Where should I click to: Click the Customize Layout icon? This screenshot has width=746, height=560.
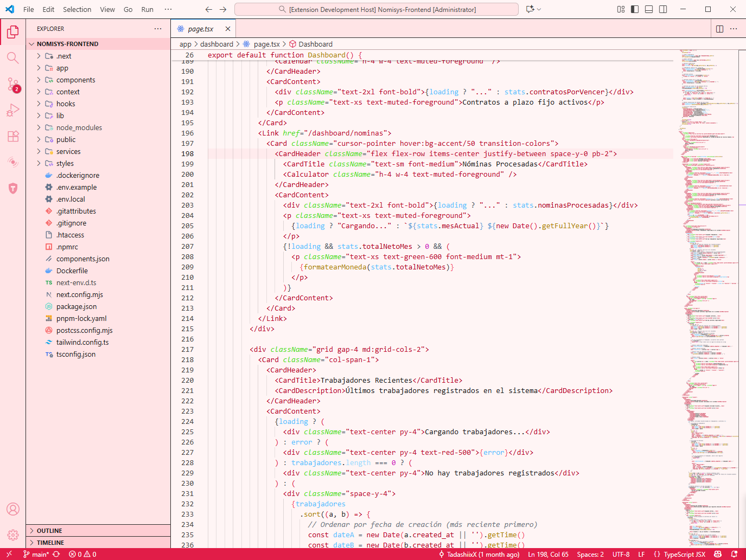point(621,9)
